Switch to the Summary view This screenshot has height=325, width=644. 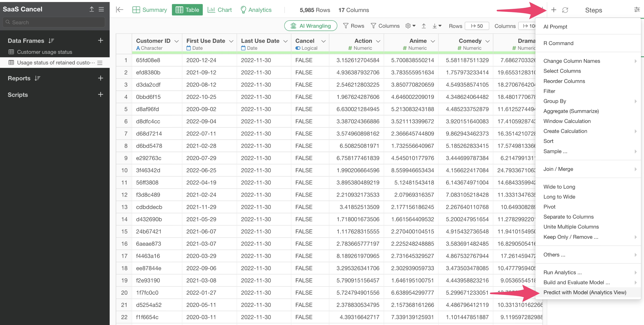149,10
